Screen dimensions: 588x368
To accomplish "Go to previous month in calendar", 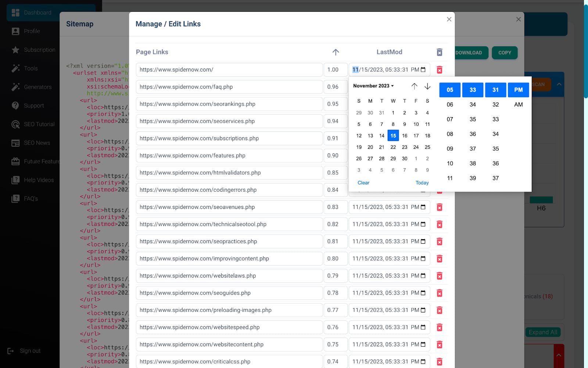I will point(414,86).
